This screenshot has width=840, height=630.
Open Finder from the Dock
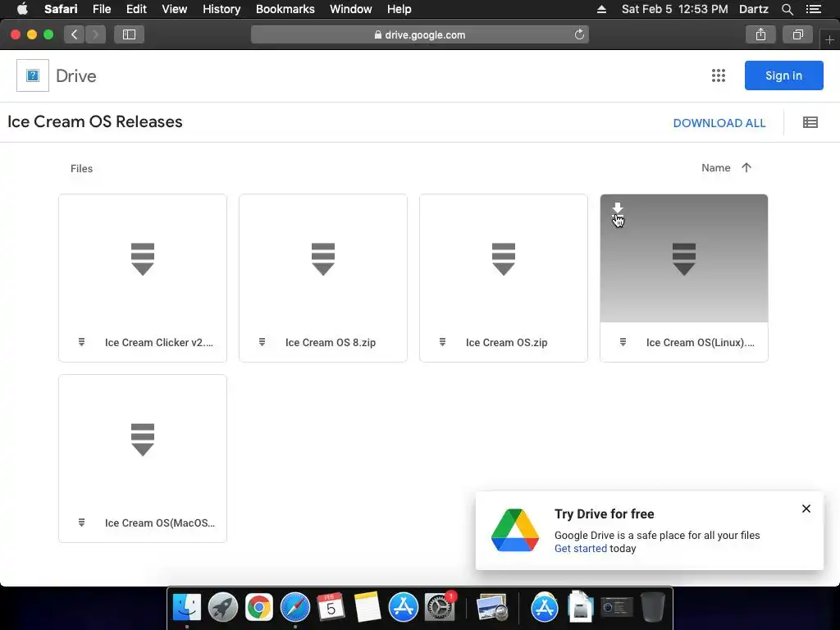pyautogui.click(x=186, y=607)
